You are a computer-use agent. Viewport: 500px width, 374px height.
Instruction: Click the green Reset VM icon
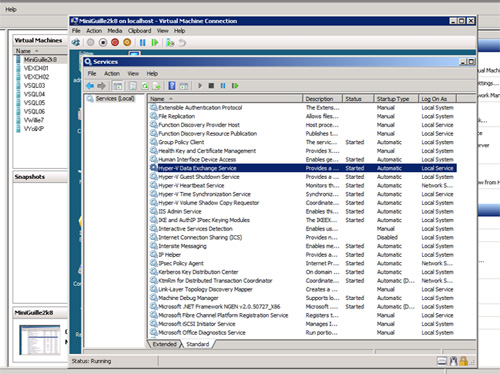tap(155, 43)
